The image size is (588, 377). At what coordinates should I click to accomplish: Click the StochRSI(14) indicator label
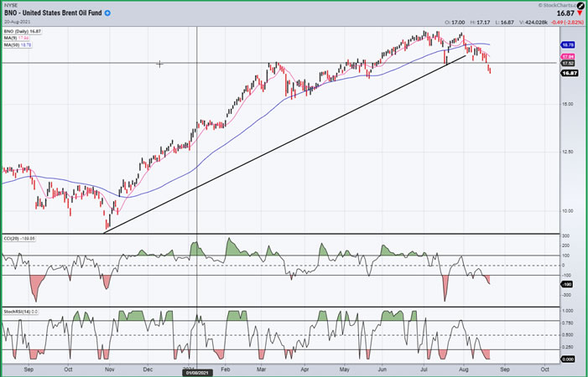click(21, 312)
